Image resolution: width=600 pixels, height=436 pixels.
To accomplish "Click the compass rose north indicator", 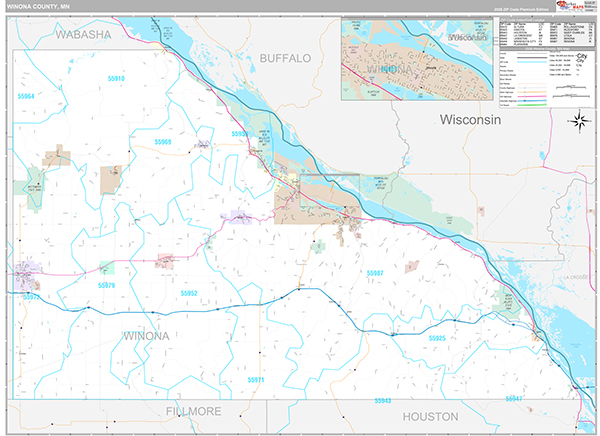I will [579, 121].
